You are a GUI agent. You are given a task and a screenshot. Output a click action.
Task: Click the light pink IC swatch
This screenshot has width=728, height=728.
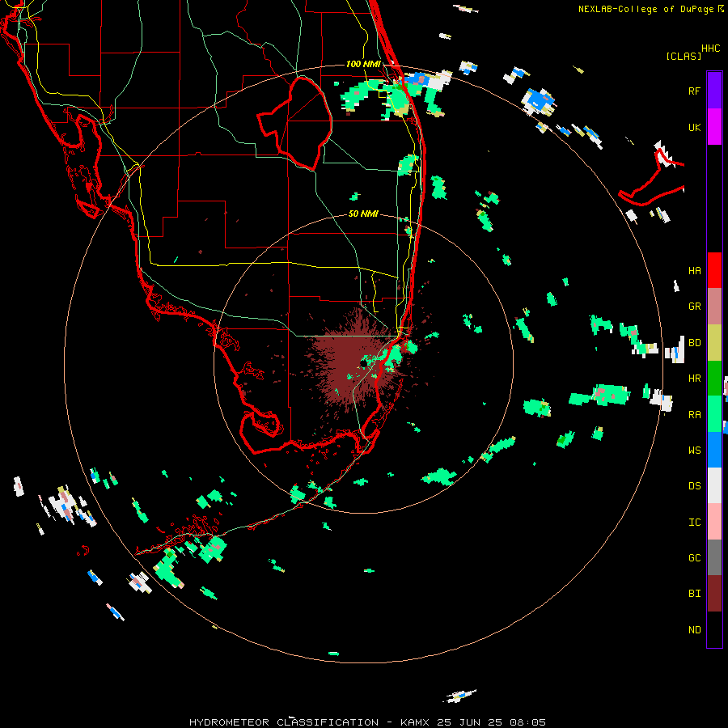714,522
